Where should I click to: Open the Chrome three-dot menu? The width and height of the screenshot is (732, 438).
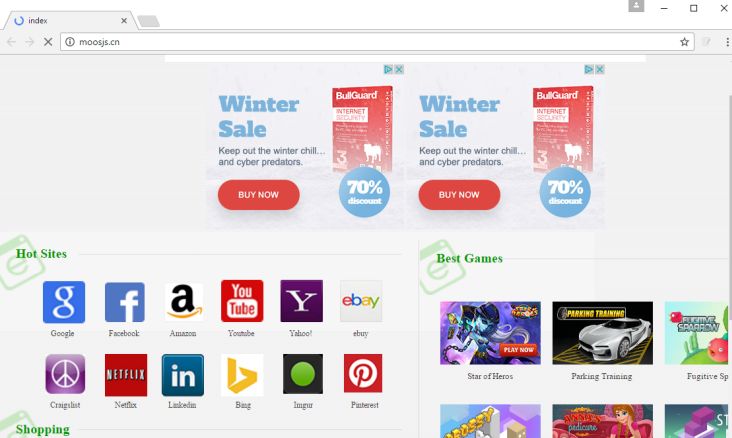[727, 42]
